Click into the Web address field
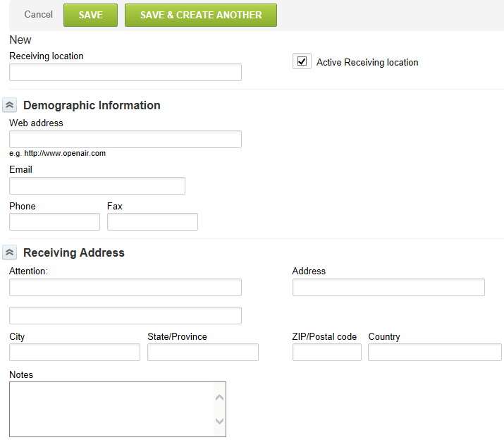 [125, 140]
